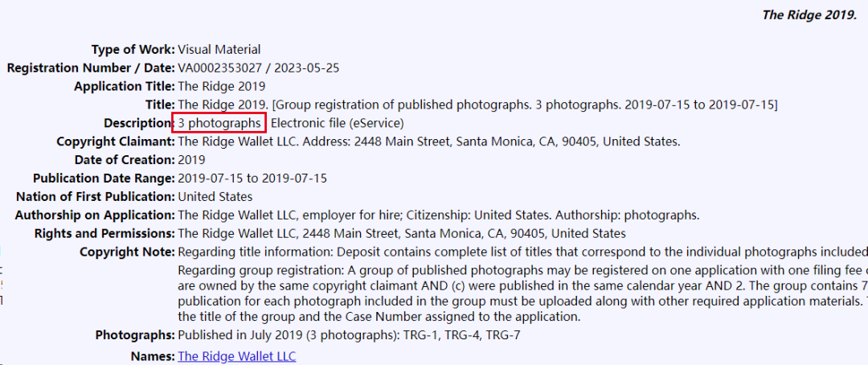Click The Ridge 2019 heading at top
The width and height of the screenshot is (868, 365).
click(809, 15)
